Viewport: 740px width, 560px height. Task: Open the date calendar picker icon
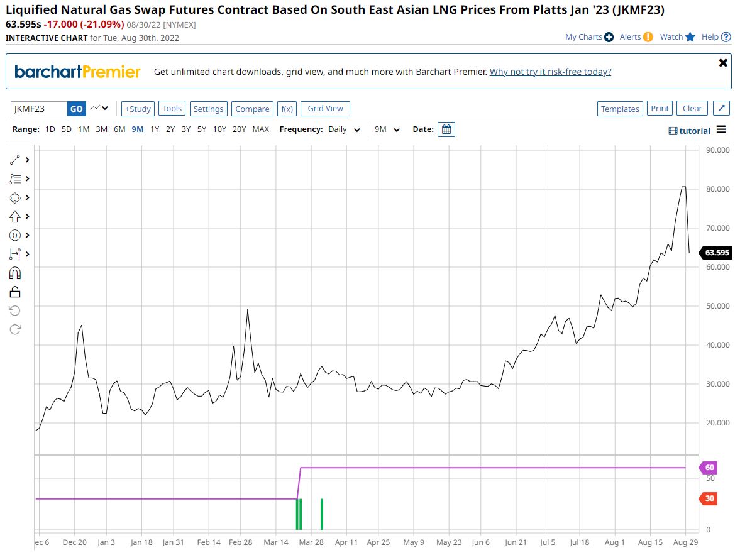pyautogui.click(x=446, y=129)
